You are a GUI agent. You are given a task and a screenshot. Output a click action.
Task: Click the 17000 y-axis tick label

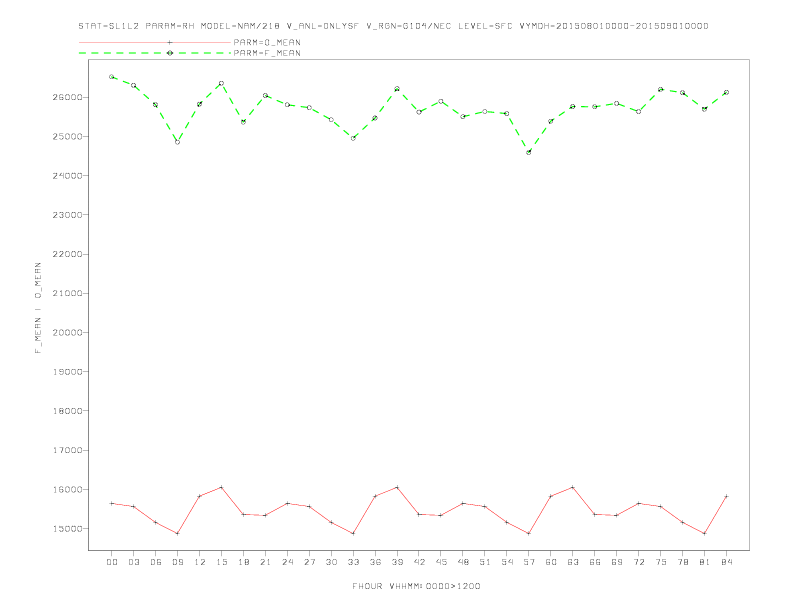click(68, 450)
